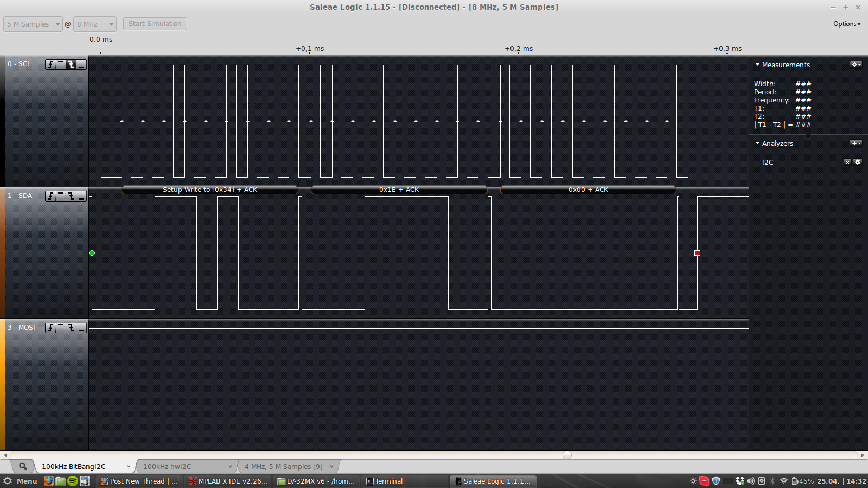
Task: Click the right scroll arrow
Action: tap(863, 455)
